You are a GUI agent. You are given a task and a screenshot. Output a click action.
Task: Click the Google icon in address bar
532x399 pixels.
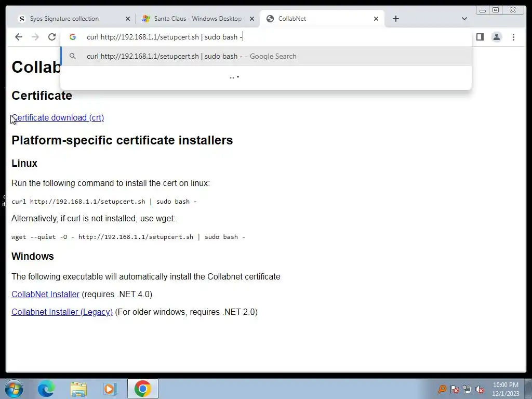pyautogui.click(x=73, y=37)
